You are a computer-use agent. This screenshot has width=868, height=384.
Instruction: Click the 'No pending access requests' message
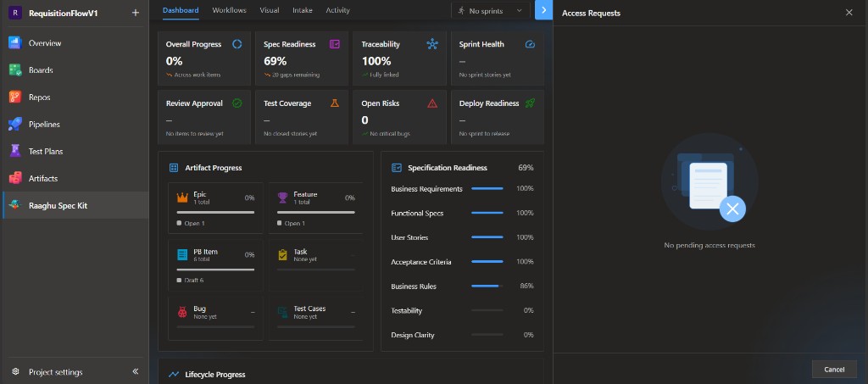pyautogui.click(x=709, y=245)
